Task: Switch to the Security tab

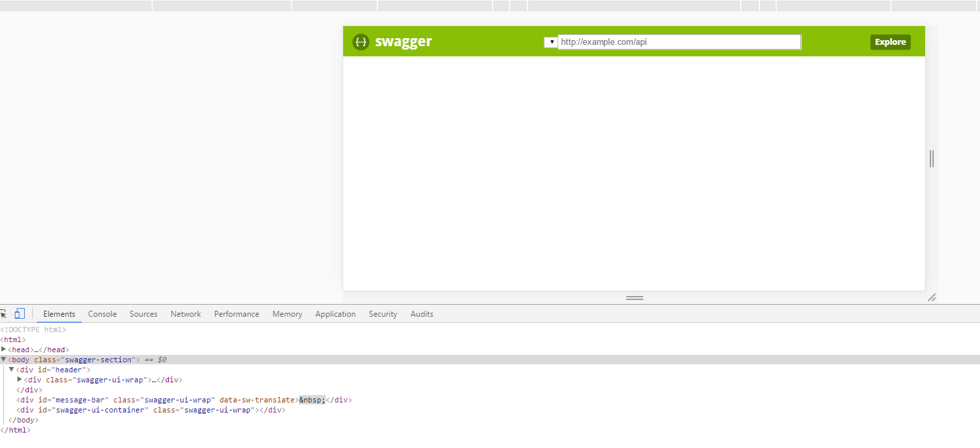Action: pos(383,314)
